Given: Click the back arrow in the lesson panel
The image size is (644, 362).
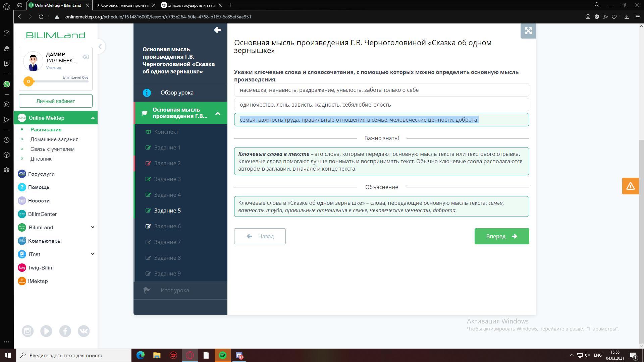Looking at the screenshot, I should (x=217, y=30).
